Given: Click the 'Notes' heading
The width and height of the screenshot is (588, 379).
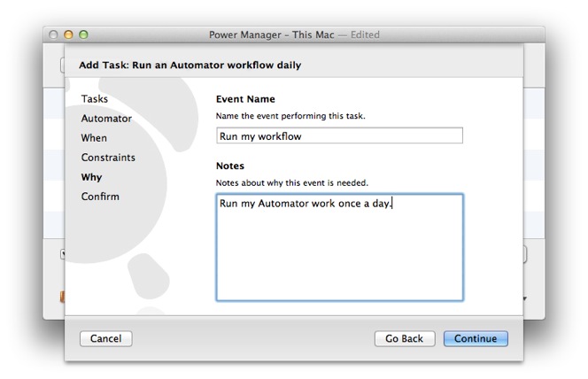Looking at the screenshot, I should coord(230,166).
